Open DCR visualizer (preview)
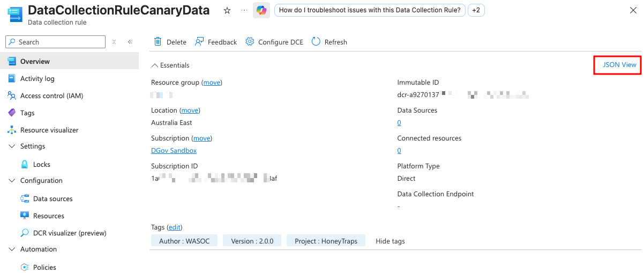The width and height of the screenshot is (644, 273). tap(69, 233)
